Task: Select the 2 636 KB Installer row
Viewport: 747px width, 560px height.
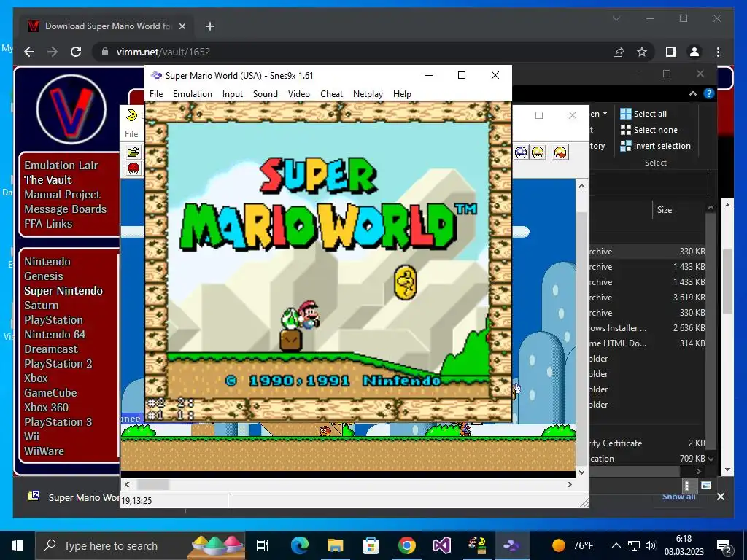Action: 647,327
